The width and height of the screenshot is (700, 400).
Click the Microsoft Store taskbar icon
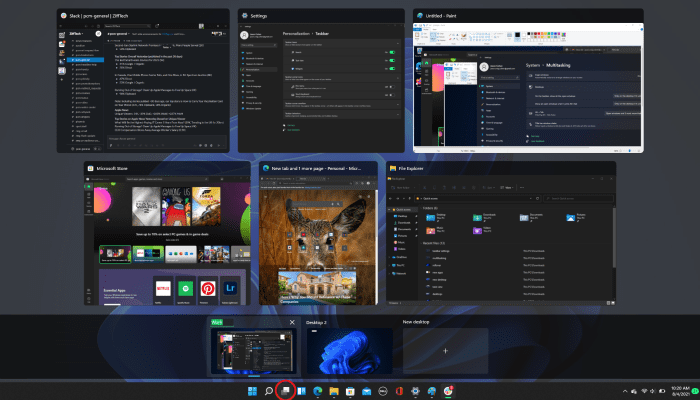coord(351,390)
